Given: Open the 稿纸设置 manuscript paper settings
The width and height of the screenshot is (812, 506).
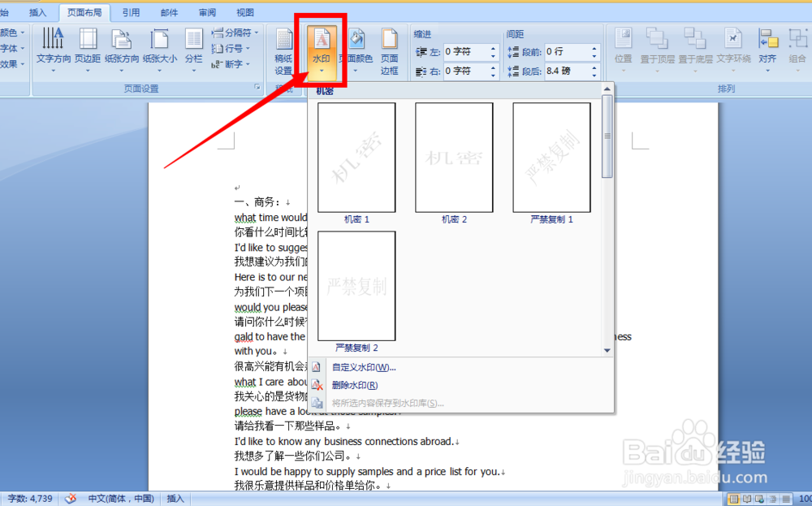Looking at the screenshot, I should [283, 52].
